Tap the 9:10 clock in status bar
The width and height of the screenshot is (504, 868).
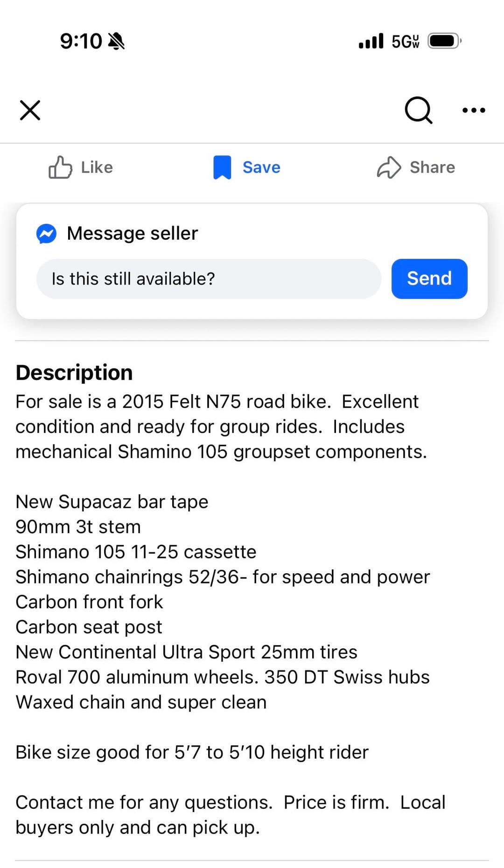[x=81, y=42]
